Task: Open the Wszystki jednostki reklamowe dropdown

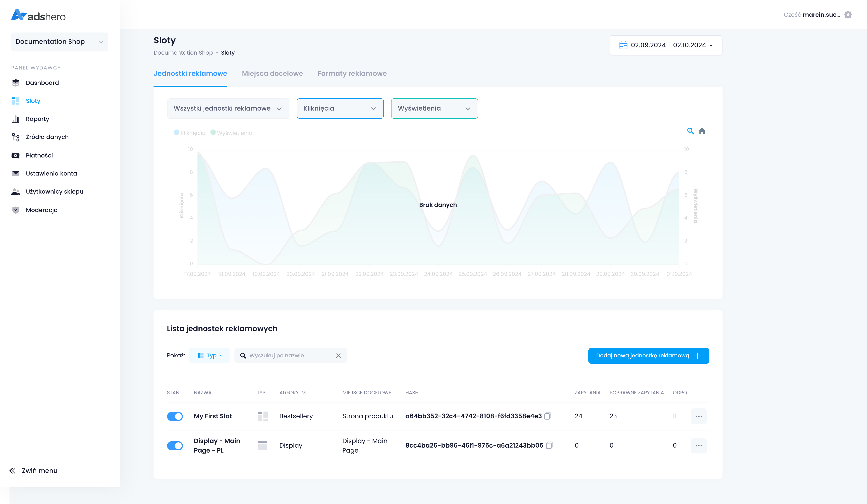Action: [228, 108]
